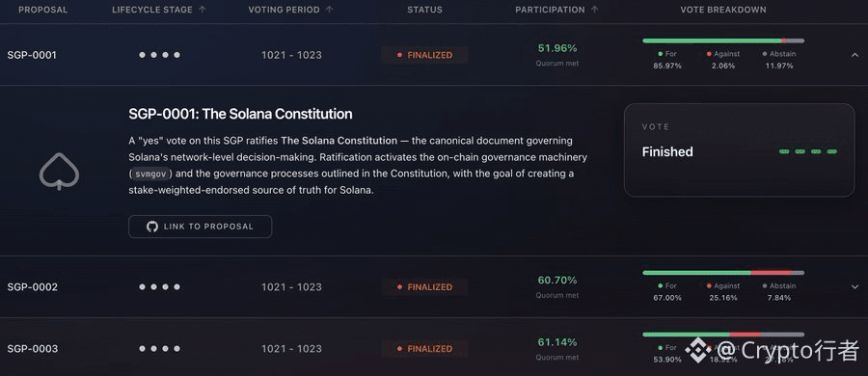Select the Vote Breakdown column header
The image size is (868, 376).
click(723, 10)
